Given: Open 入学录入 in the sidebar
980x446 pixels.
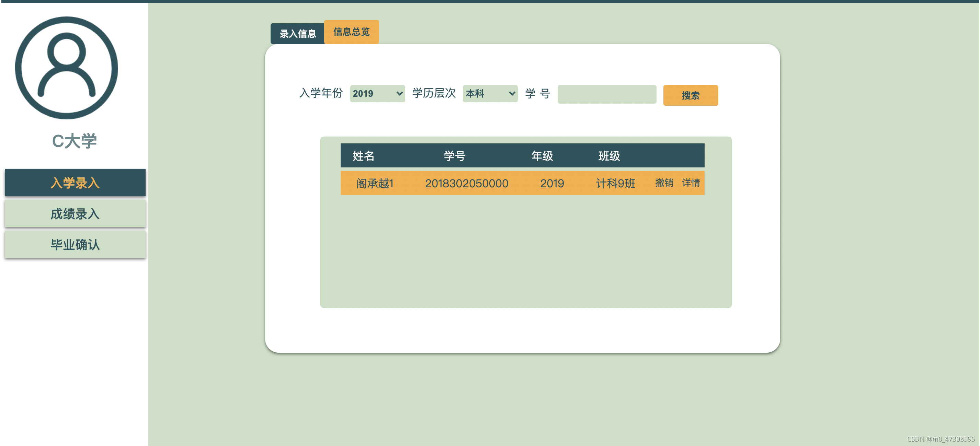Looking at the screenshot, I should (75, 183).
